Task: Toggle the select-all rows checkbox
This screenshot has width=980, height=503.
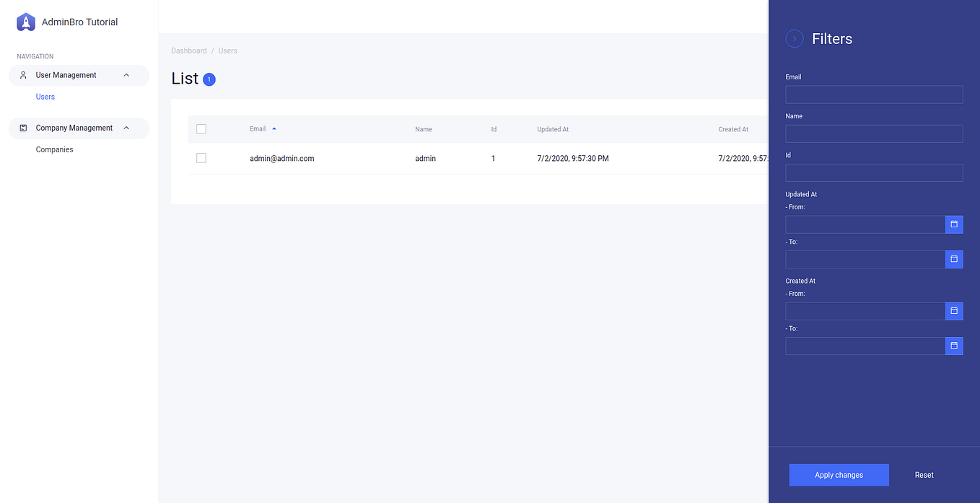Action: 201,128
